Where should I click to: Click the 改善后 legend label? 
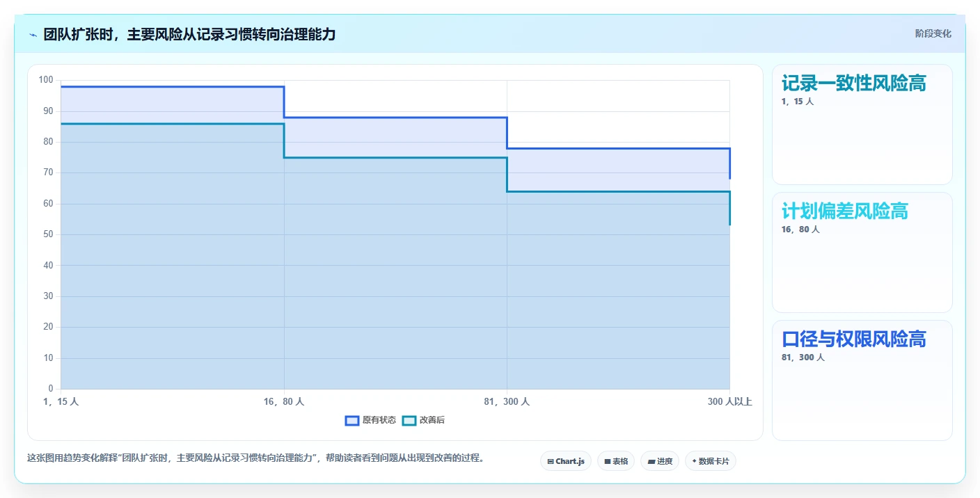432,420
